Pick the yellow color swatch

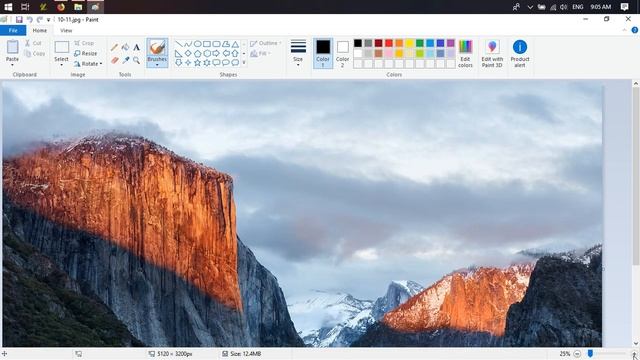pyautogui.click(x=409, y=43)
